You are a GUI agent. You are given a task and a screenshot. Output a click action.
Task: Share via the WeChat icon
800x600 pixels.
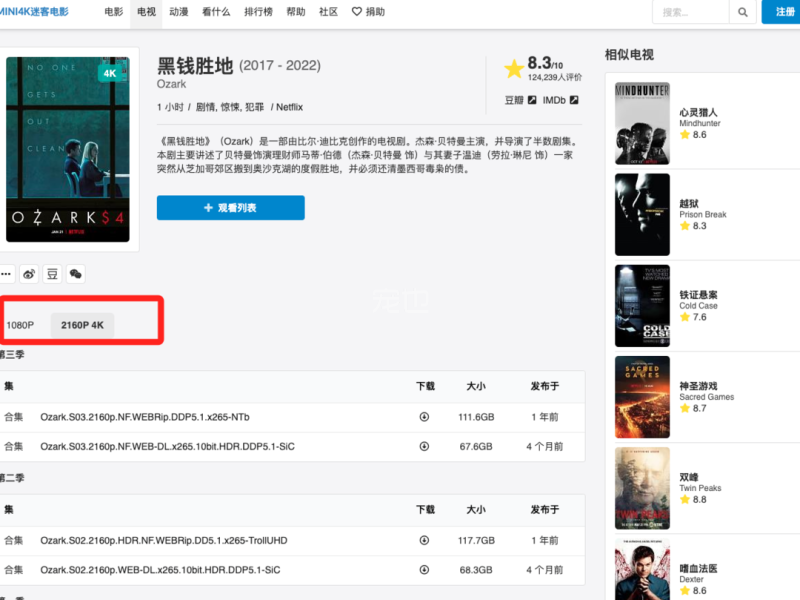75,274
